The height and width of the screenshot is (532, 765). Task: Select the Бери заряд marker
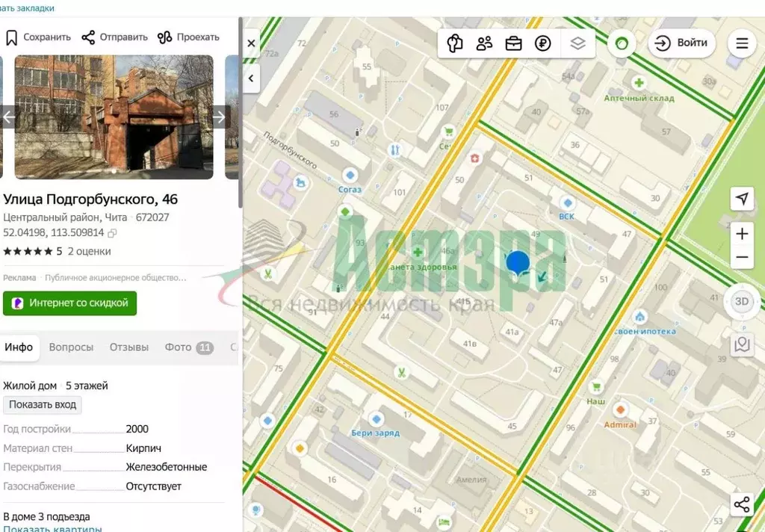coord(377,418)
